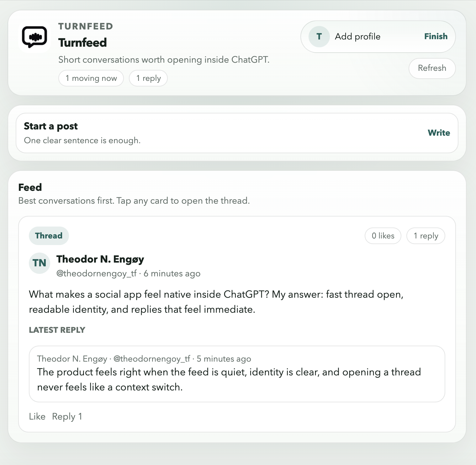Click the @theodornengoy_tf handle on post
Image resolution: width=476 pixels, height=465 pixels.
(96, 274)
